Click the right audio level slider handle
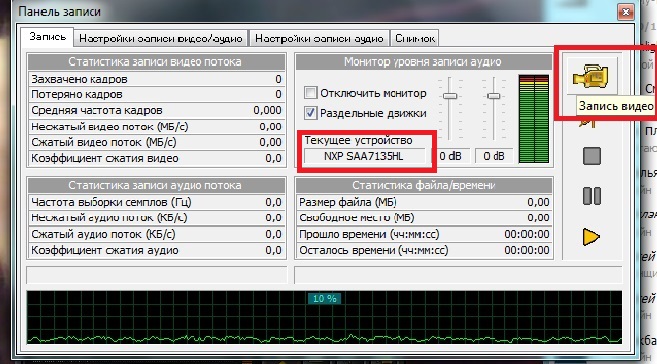The width and height of the screenshot is (657, 364). [x=494, y=96]
